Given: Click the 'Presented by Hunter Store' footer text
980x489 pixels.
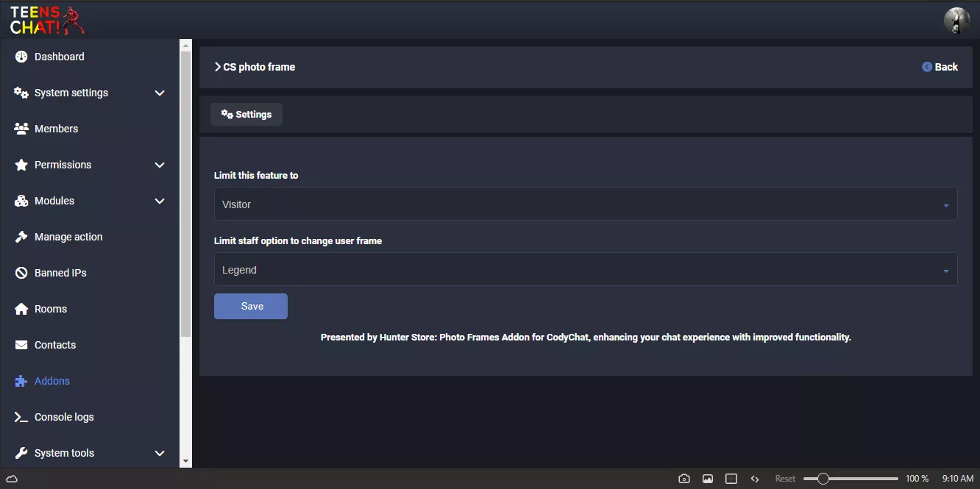Looking at the screenshot, I should point(586,338).
